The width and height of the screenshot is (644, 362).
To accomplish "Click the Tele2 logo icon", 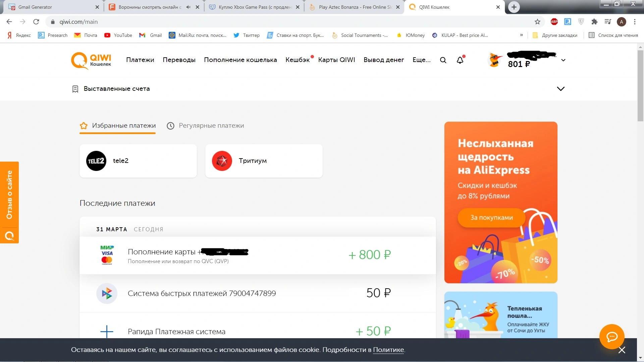I will pyautogui.click(x=96, y=161).
